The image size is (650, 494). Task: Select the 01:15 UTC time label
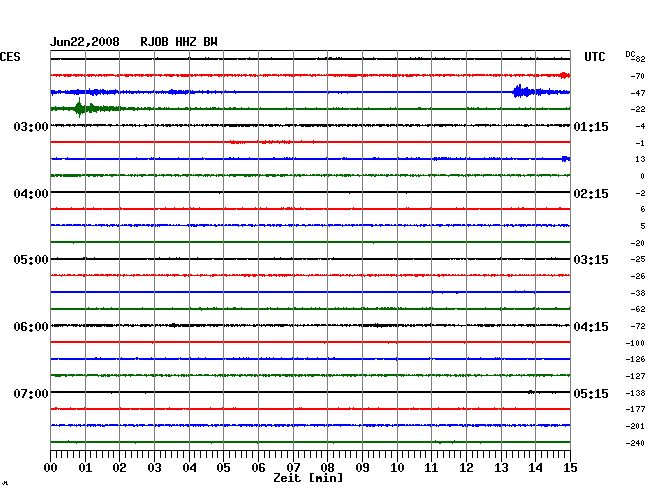591,126
